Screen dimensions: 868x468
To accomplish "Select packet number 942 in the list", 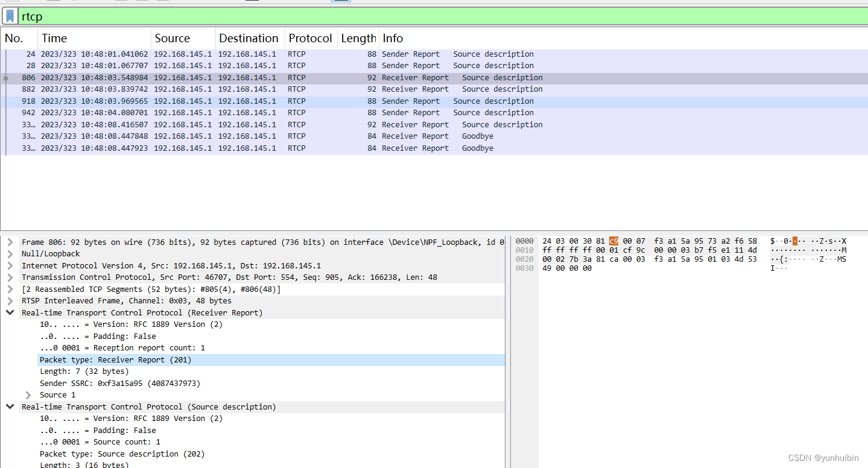I will pyautogui.click(x=434, y=113).
